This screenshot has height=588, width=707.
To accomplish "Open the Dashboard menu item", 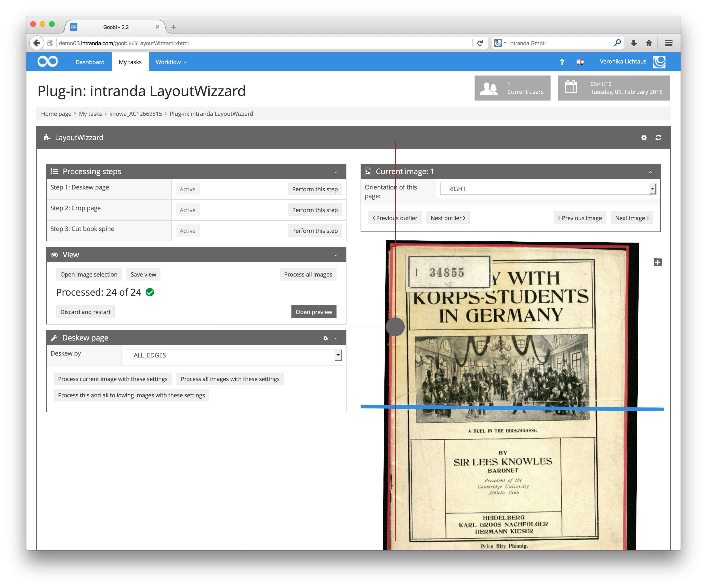I will point(90,62).
